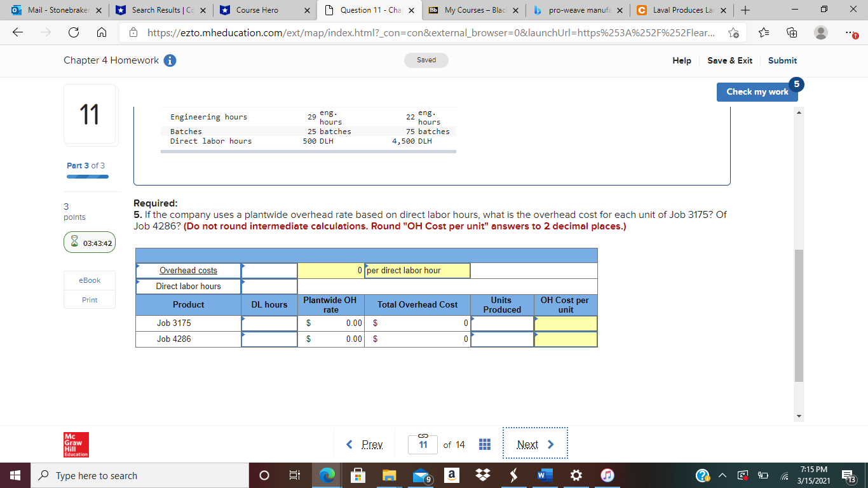Screen dimensions: 868x488
Task: Open the browser Favorites list
Action: [764, 34]
